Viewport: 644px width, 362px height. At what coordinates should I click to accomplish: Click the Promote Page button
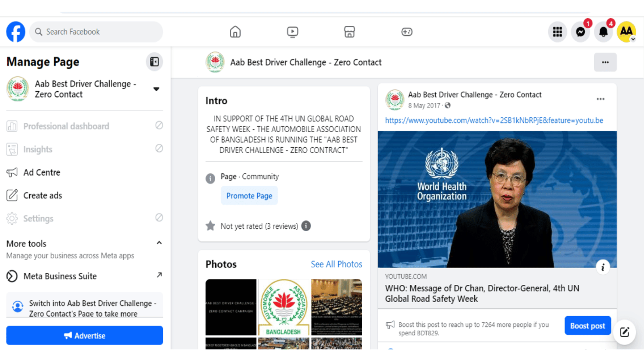tap(249, 196)
